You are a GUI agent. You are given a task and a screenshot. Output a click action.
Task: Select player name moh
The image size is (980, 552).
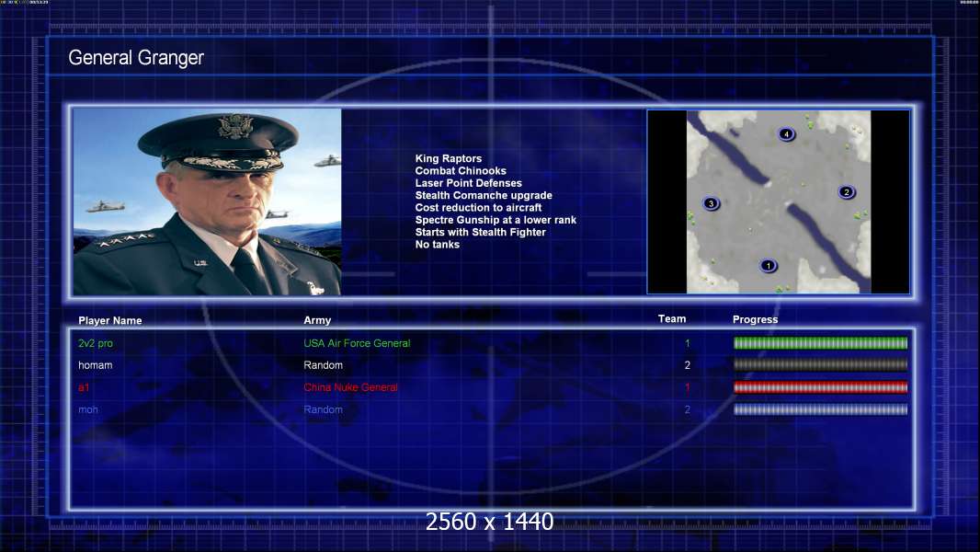(88, 409)
